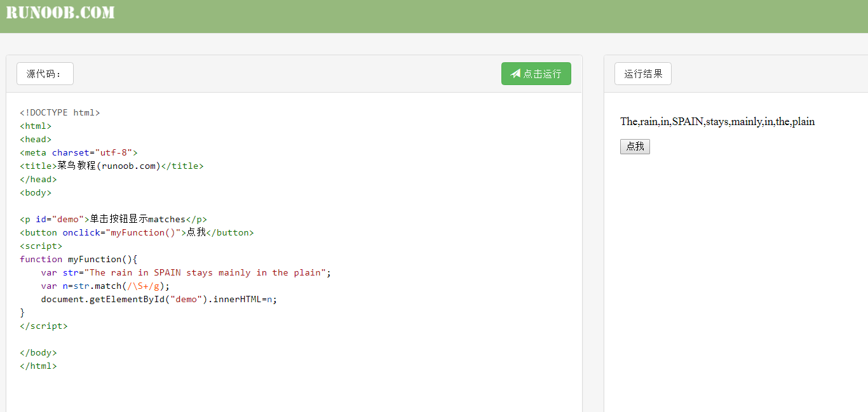Click the str.match regex code line
Image resolution: width=868 pixels, height=412 pixels.
pos(105,286)
